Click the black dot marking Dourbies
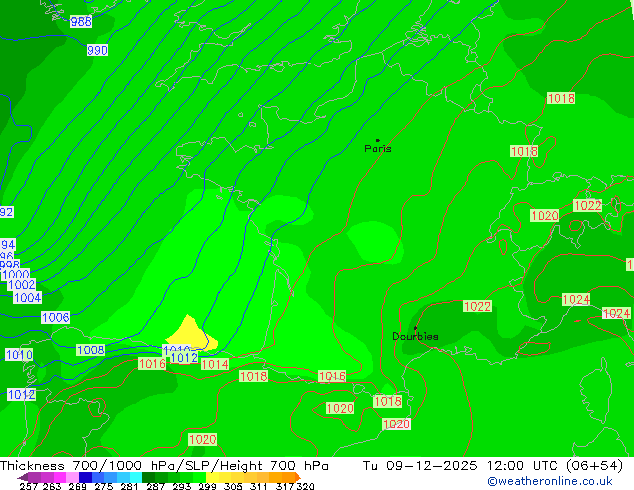634x490 pixels. (x=415, y=328)
